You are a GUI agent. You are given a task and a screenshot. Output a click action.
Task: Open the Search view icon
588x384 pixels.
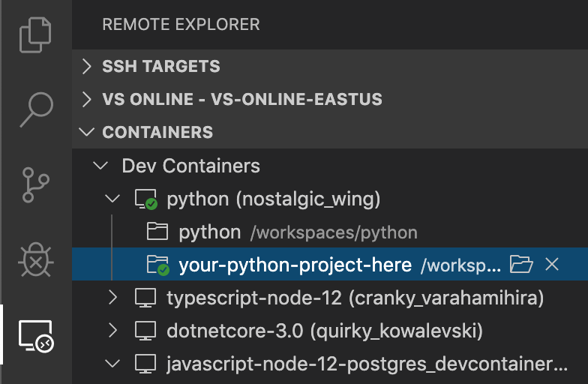point(36,109)
